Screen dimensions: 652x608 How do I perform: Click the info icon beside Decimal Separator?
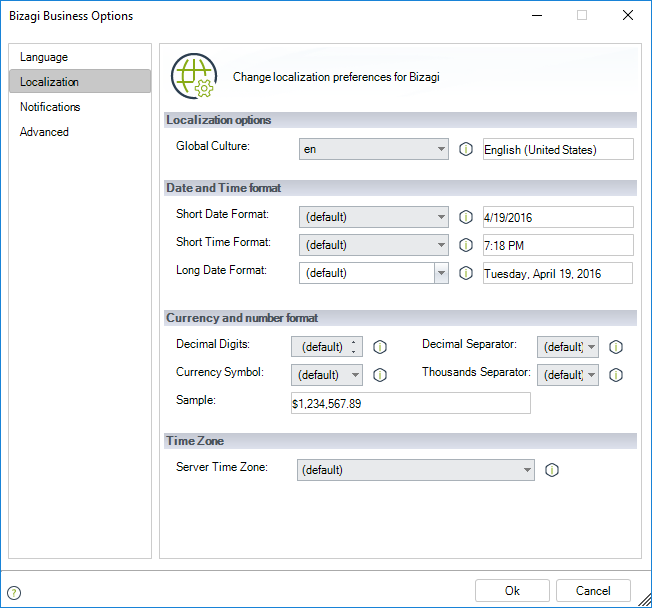pos(616,347)
